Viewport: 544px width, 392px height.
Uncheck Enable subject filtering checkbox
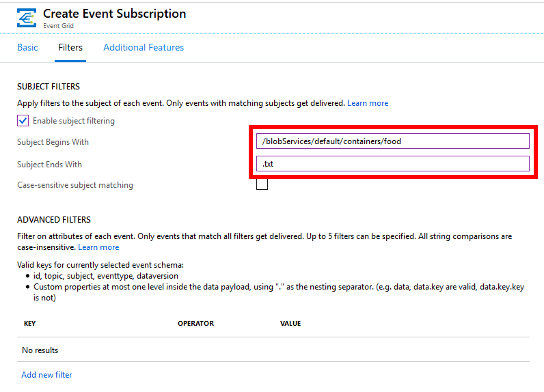click(23, 121)
